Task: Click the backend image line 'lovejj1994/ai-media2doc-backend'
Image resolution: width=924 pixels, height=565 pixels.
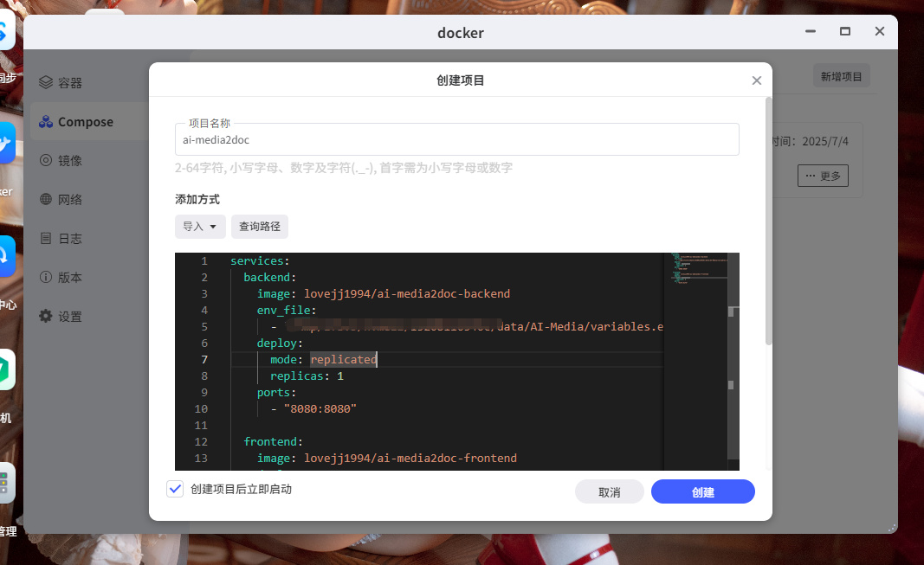Action: 407,293
